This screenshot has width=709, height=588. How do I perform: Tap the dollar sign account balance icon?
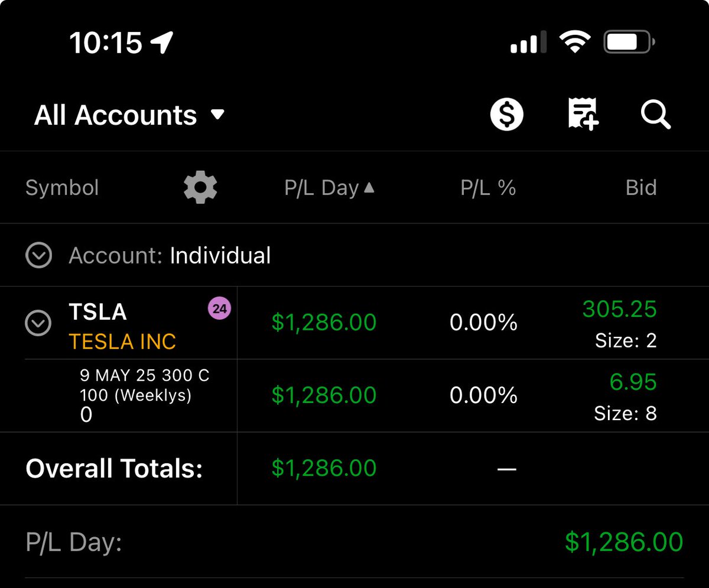click(x=507, y=115)
